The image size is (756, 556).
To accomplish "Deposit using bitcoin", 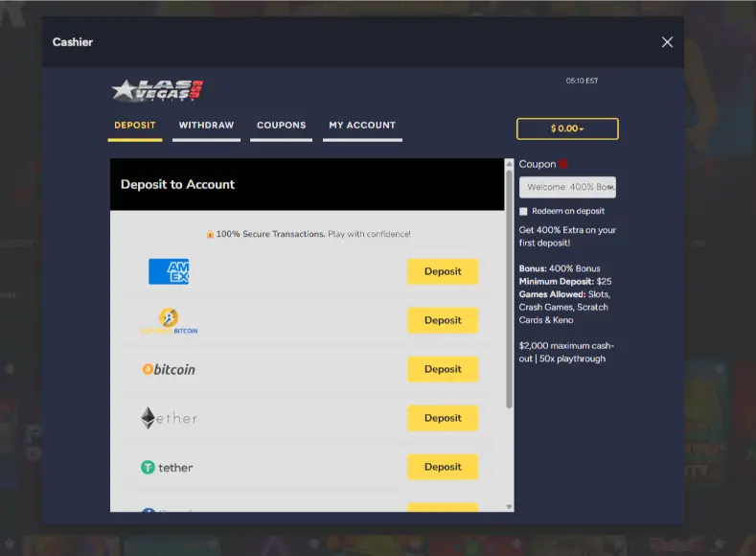I will pyautogui.click(x=443, y=369).
